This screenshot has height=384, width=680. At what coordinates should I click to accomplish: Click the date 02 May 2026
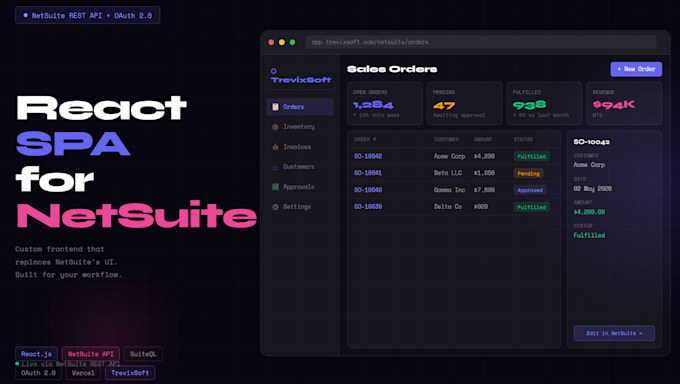coord(592,188)
